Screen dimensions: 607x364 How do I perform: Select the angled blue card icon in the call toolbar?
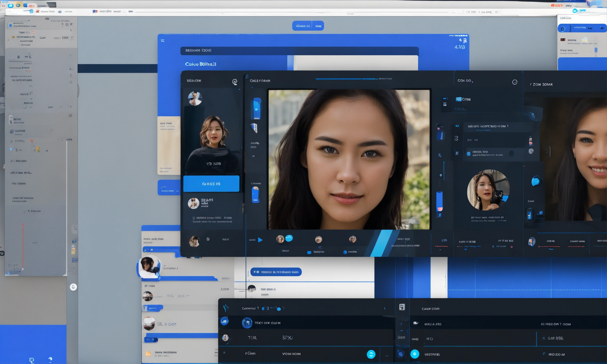click(254, 128)
